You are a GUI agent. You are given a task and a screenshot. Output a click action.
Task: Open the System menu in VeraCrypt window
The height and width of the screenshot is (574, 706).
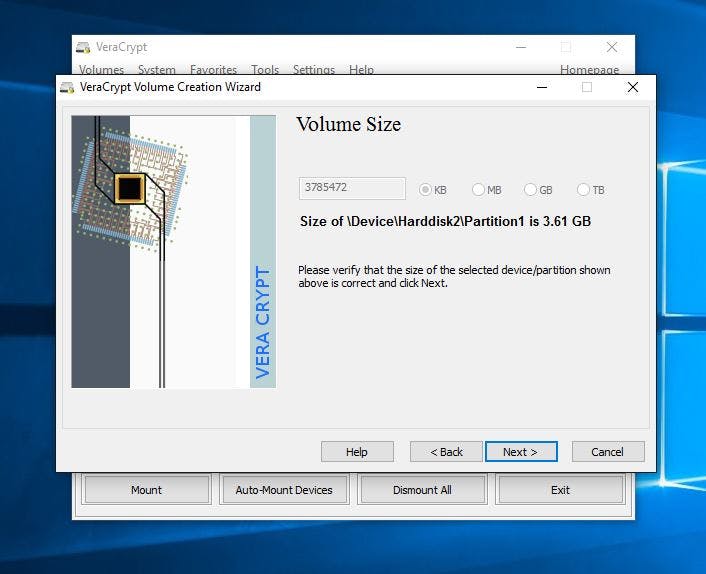click(x=157, y=69)
